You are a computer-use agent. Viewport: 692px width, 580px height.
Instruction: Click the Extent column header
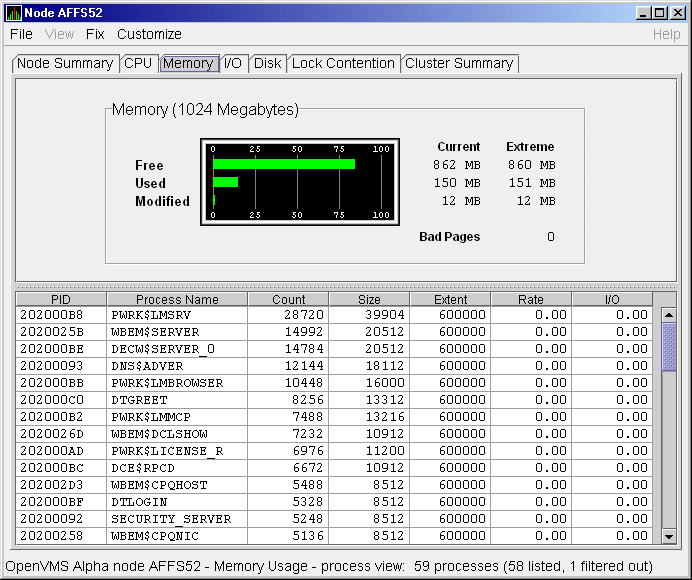click(x=450, y=299)
